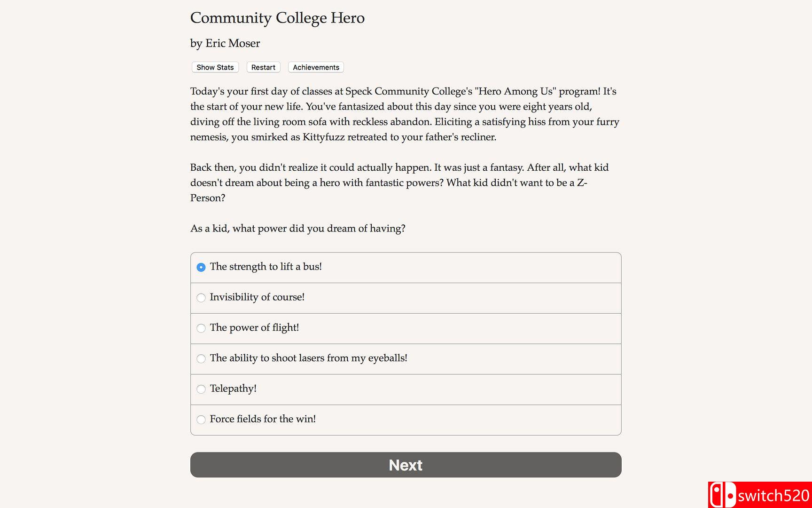Click the power of flight option text
This screenshot has width=812, height=508.
click(x=254, y=328)
